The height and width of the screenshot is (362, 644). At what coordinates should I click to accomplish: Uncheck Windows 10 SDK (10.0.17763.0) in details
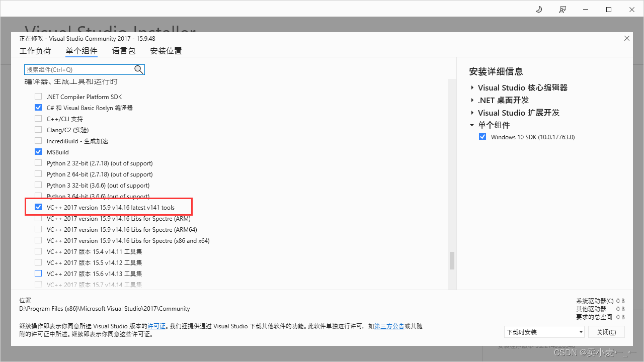(482, 137)
